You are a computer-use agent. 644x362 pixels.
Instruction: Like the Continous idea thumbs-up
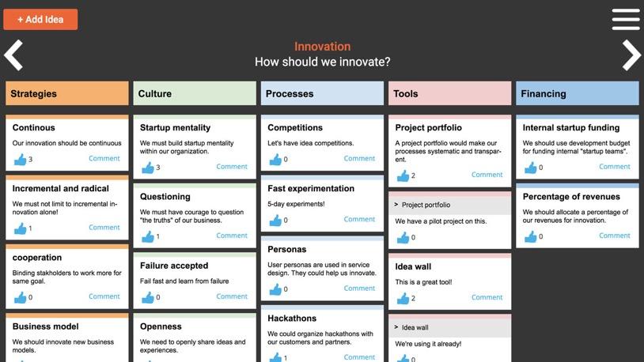20,159
